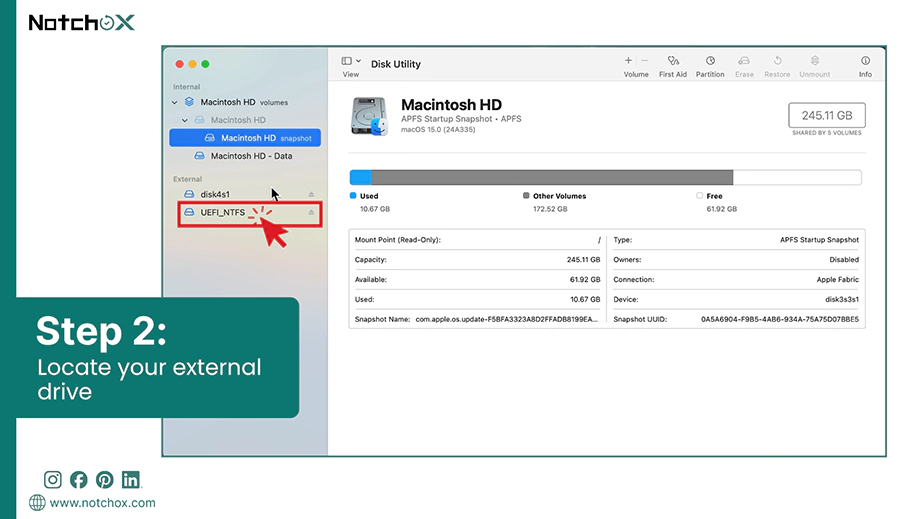Click the Erase toolbar icon

pos(744,61)
